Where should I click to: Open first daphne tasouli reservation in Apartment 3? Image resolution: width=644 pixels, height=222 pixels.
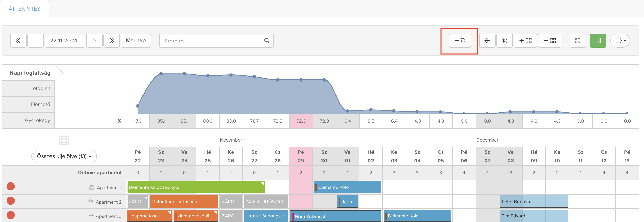point(149,216)
